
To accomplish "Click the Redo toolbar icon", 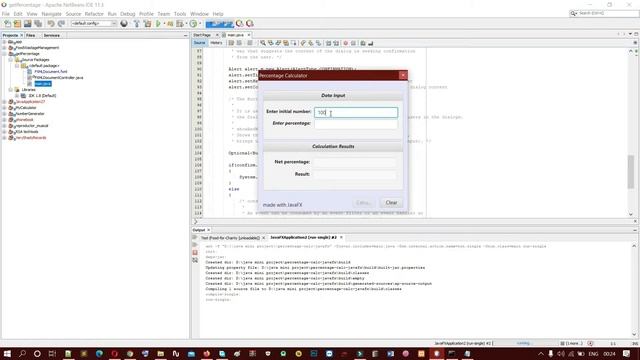I will (61, 24).
